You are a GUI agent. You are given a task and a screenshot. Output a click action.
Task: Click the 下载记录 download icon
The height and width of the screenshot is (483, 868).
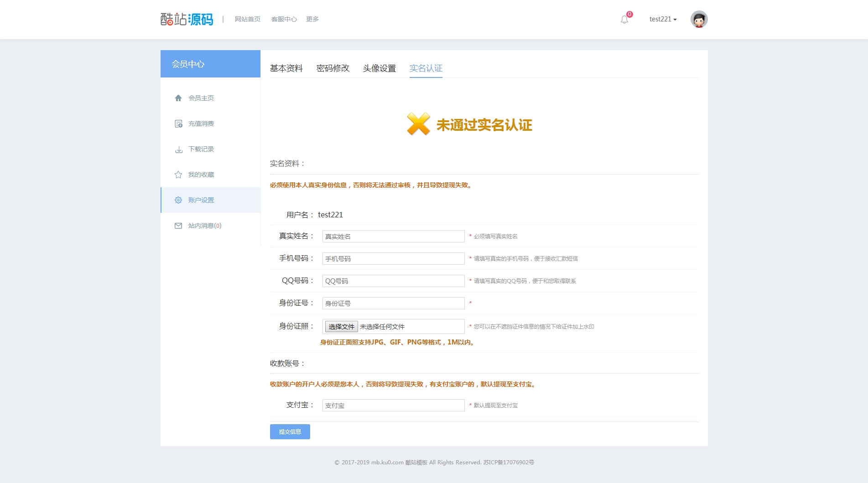178,149
